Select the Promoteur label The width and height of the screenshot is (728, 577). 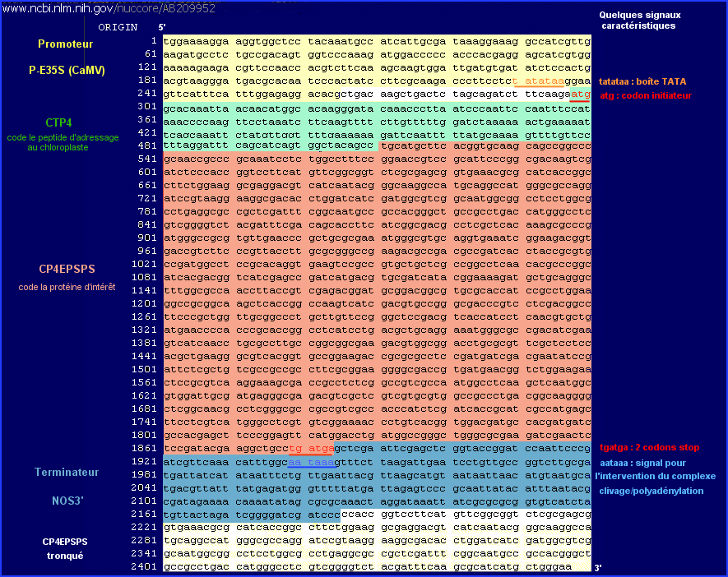coord(65,44)
